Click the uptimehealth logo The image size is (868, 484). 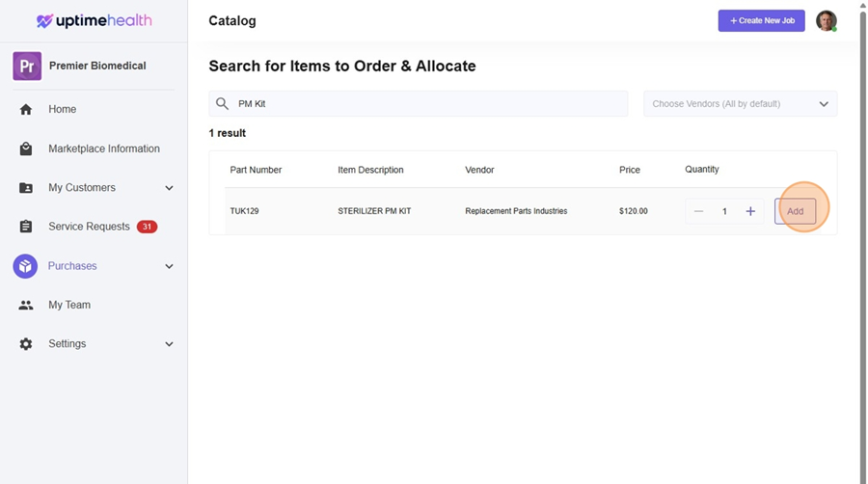pyautogui.click(x=94, y=21)
